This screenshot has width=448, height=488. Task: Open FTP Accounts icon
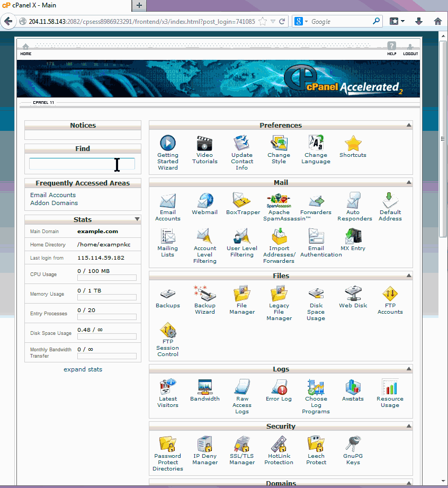[390, 294]
